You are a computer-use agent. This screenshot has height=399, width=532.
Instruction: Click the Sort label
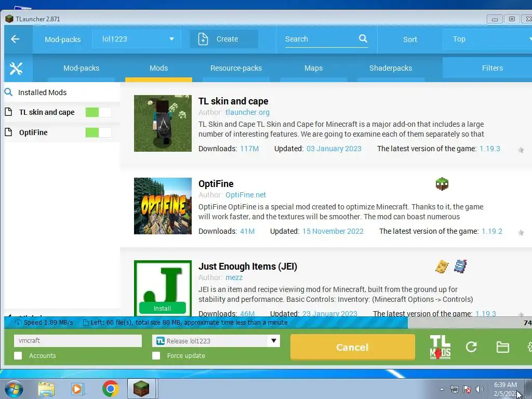point(410,39)
